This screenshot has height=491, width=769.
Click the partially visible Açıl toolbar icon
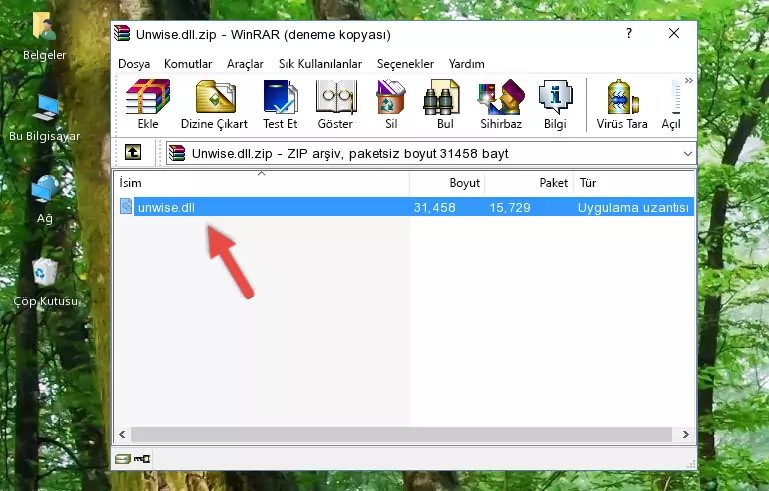[x=671, y=104]
